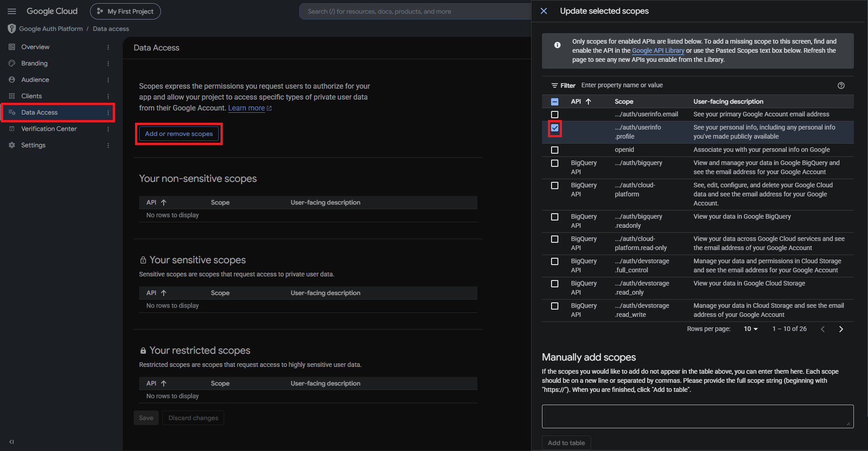This screenshot has width=868, height=451.
Task: Check the openid scope checkbox
Action: (555, 150)
